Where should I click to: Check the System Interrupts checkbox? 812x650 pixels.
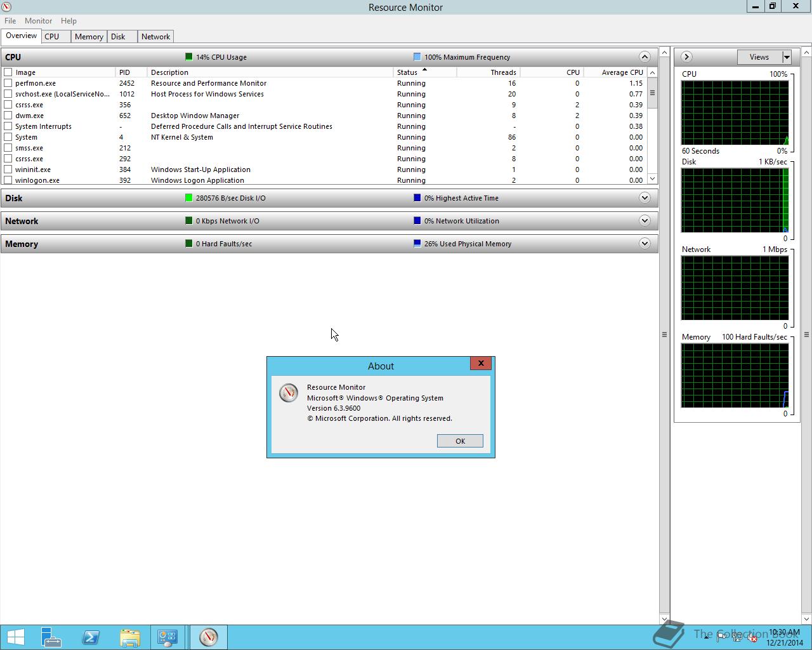coord(8,126)
